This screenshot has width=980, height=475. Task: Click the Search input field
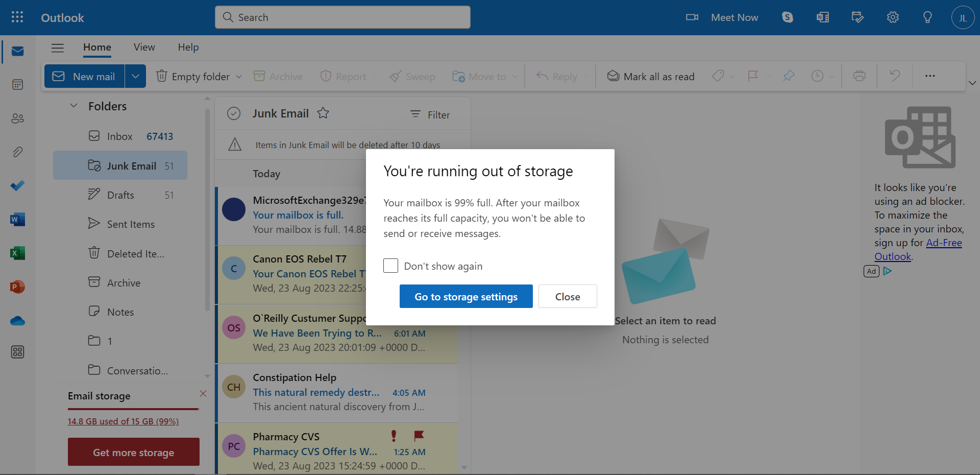pyautogui.click(x=342, y=17)
